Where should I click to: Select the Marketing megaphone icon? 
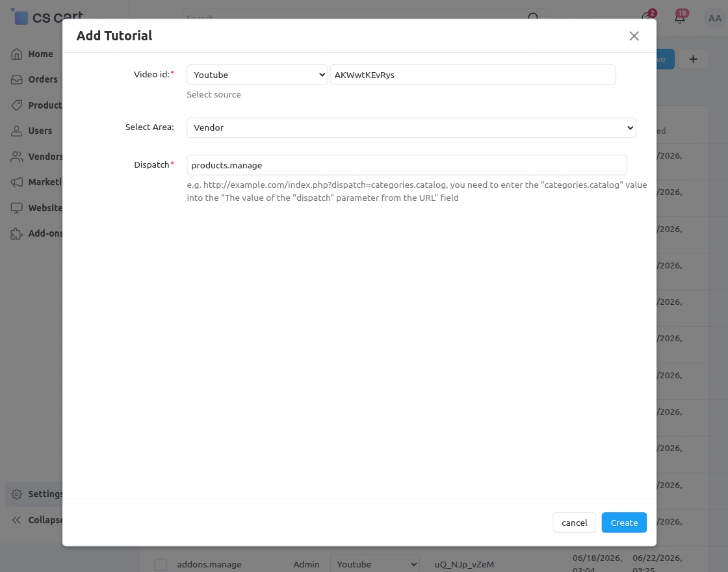coord(17,182)
